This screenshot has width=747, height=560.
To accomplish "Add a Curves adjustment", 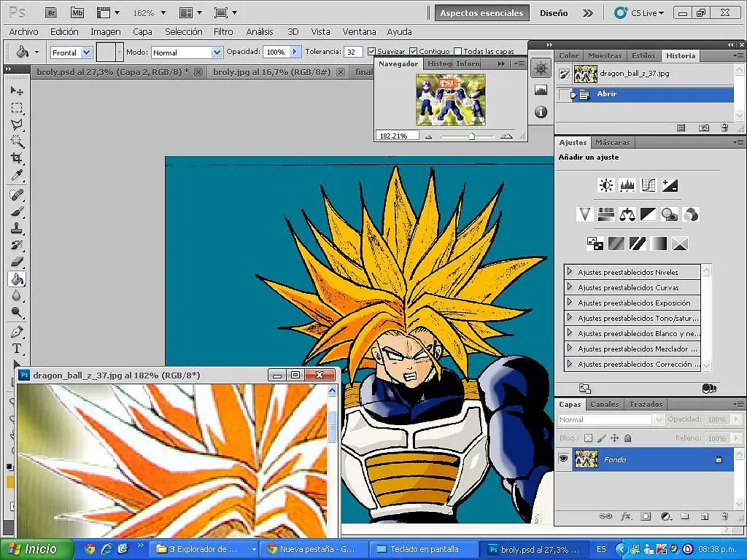I will 649,185.
